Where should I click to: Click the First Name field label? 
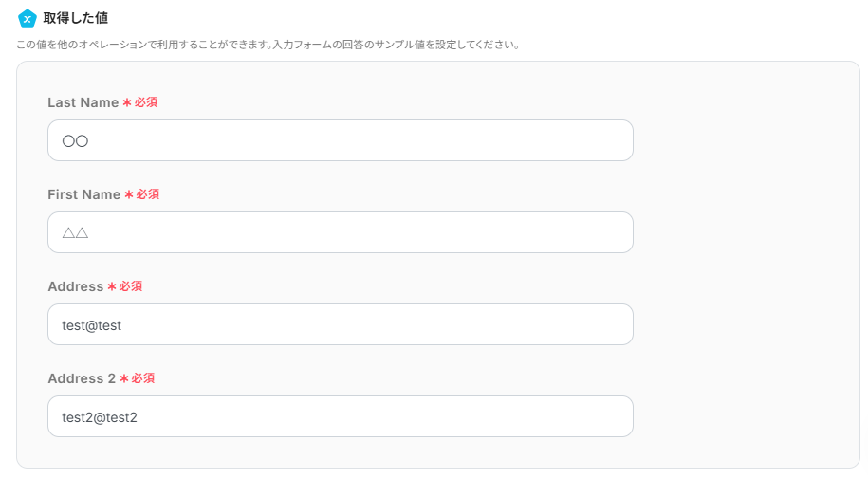pyautogui.click(x=83, y=194)
